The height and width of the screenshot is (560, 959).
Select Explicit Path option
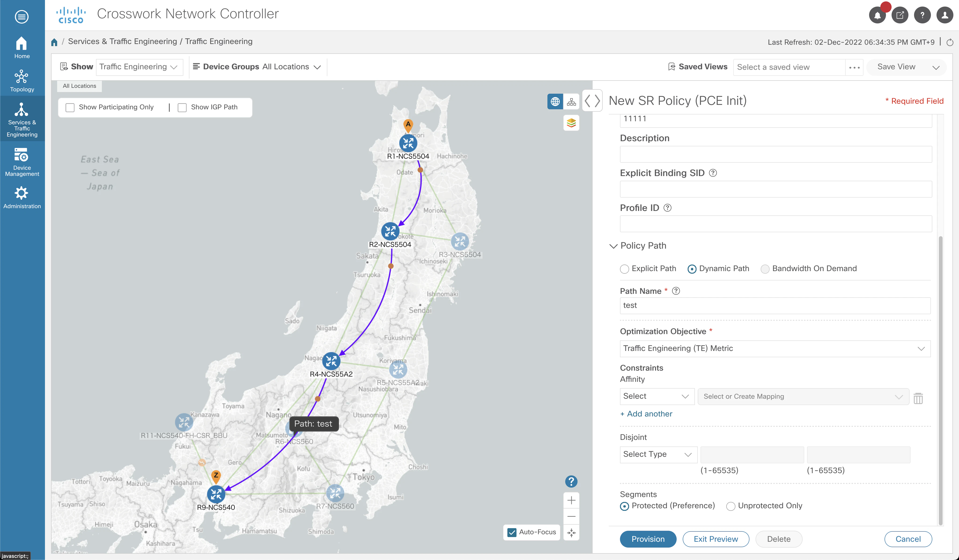tap(624, 269)
